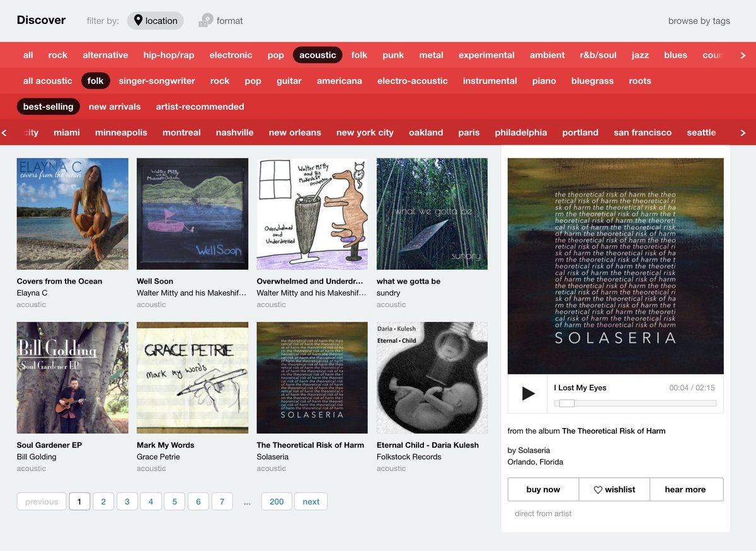
Task: Select the all genre tab
Action: tap(28, 55)
